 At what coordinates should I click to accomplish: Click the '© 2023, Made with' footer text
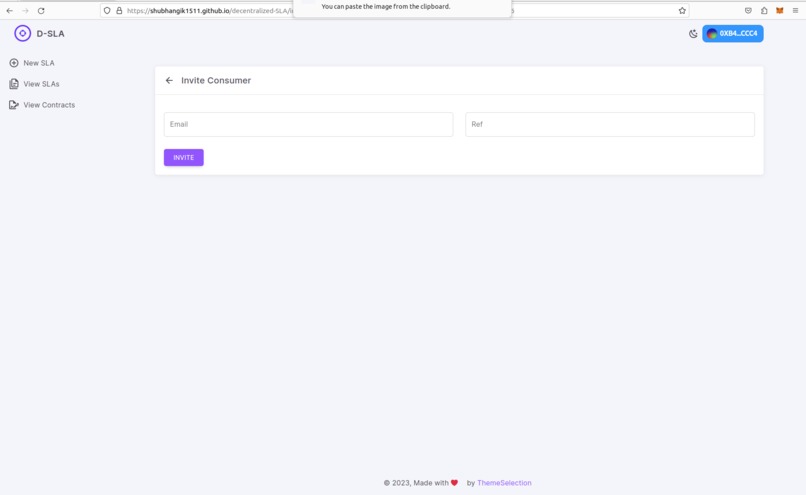coord(416,483)
